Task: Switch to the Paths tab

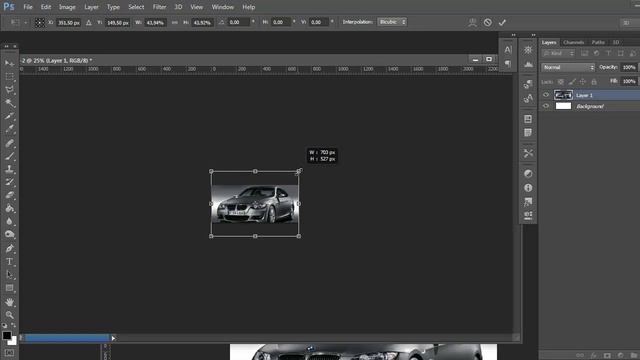Action: coord(598,42)
